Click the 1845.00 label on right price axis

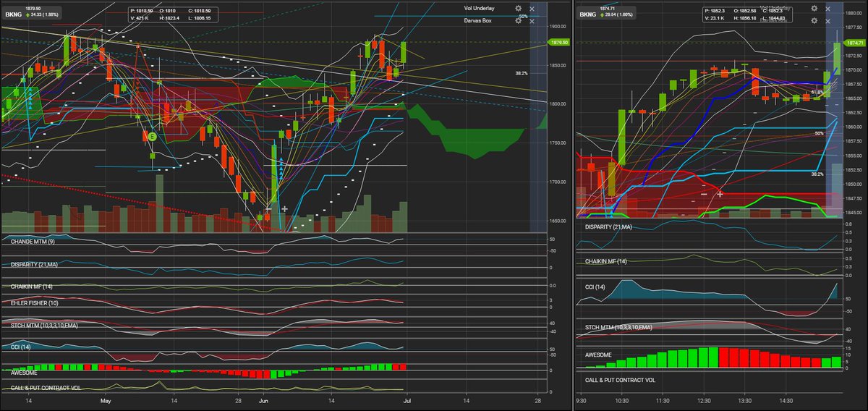[x=854, y=212]
